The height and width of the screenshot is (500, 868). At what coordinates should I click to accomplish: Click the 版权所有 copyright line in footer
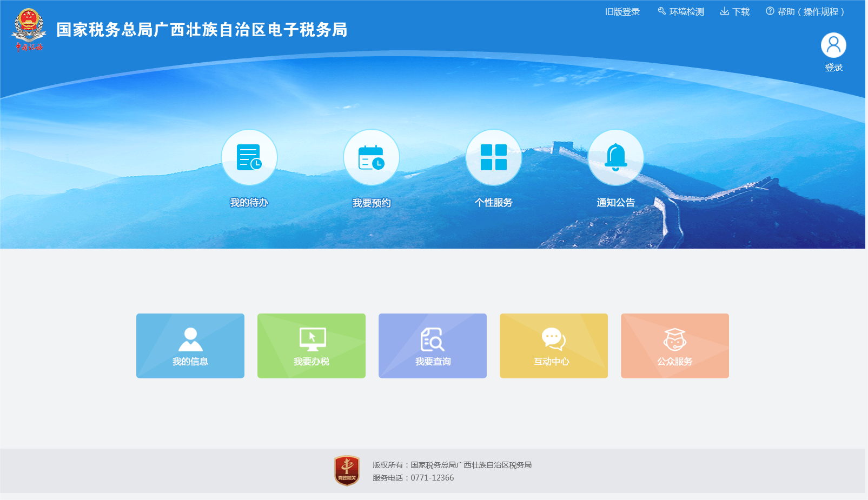pos(452,465)
